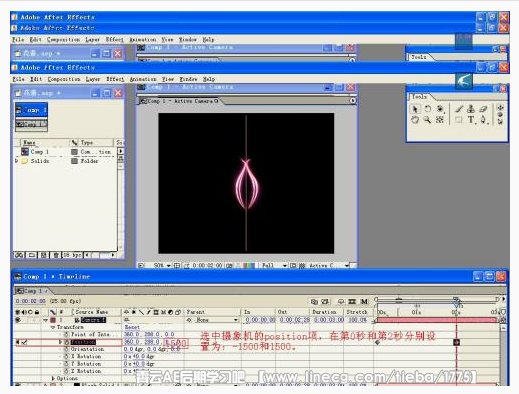This screenshot has height=394, width=519.
Task: Open the Effect menu
Action: [x=115, y=79]
